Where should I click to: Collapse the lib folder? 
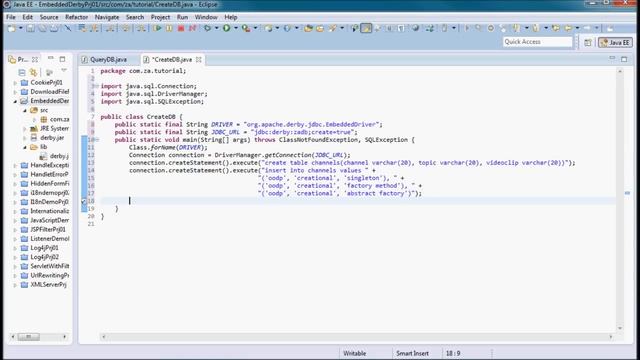click(24, 147)
